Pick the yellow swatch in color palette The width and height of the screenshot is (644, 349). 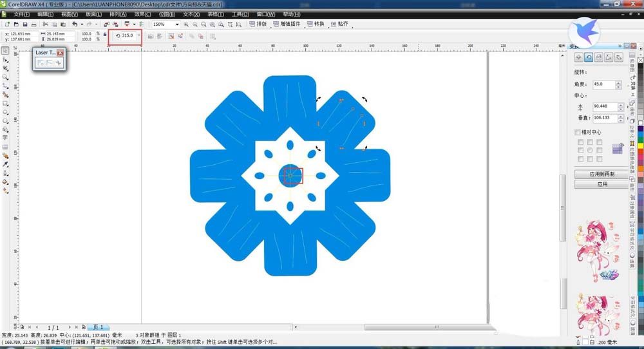click(640, 144)
